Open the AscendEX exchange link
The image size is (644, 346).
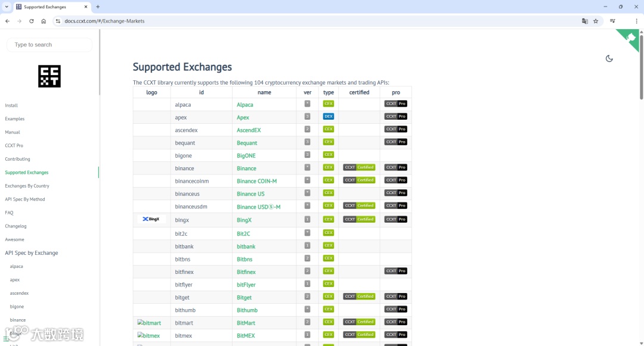coord(249,130)
